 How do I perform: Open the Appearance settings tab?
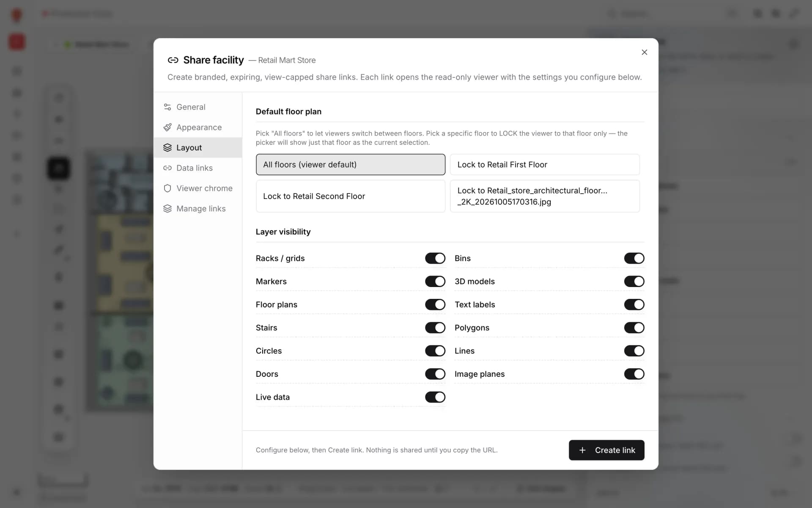point(198,127)
